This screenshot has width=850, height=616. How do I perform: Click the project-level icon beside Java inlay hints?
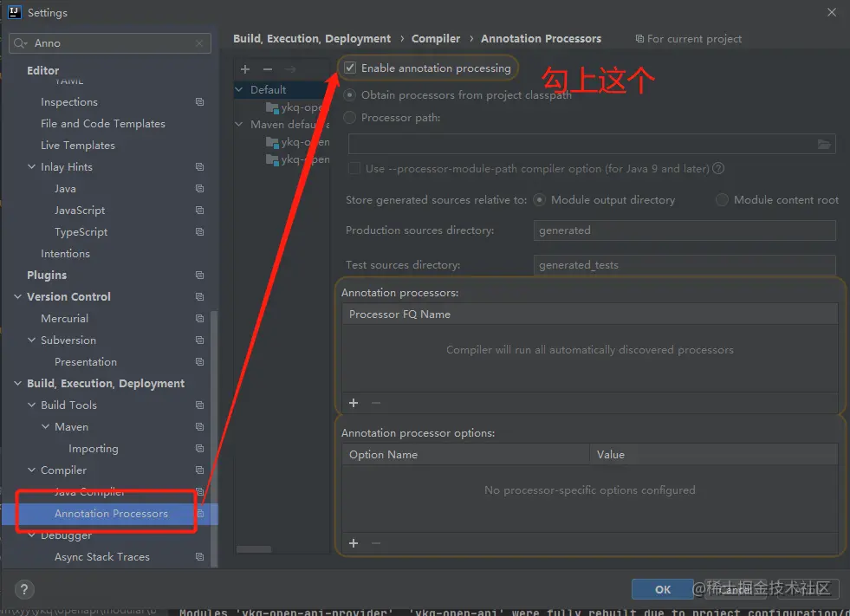pos(199,189)
